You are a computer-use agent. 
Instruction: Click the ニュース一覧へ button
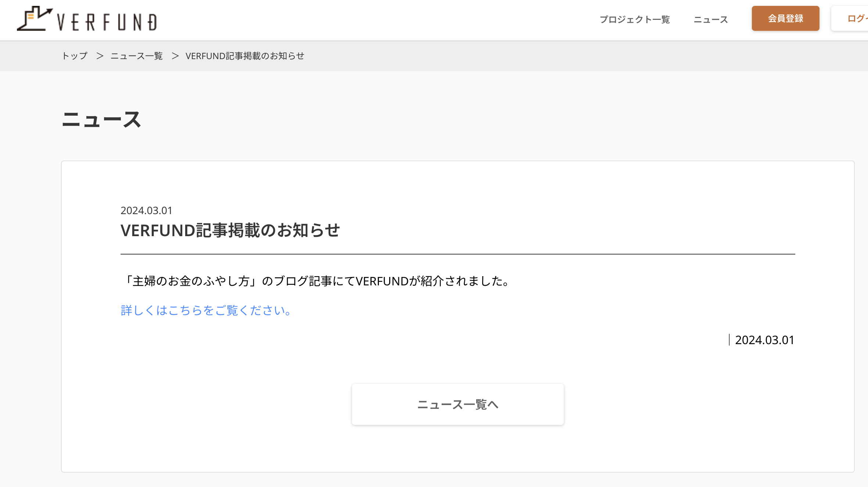click(x=458, y=404)
